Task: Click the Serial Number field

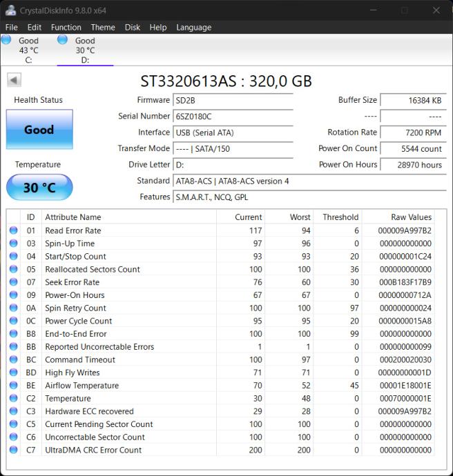Action: click(233, 117)
